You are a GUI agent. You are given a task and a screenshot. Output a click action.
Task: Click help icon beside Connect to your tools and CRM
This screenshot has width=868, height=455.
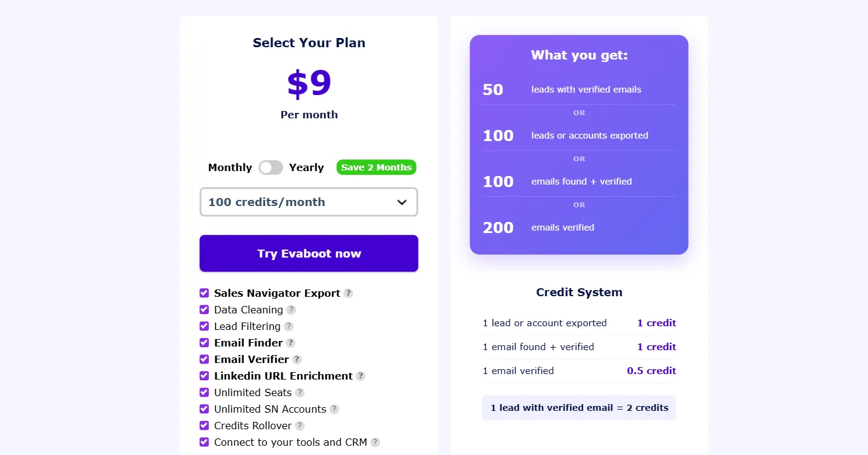pyautogui.click(x=375, y=442)
